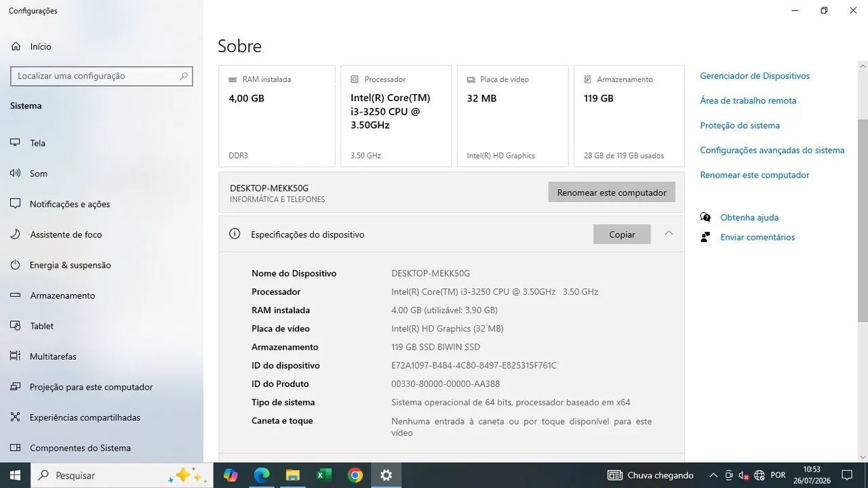This screenshot has height=488, width=868.
Task: Open Google Chrome from taskbar
Action: tap(355, 475)
